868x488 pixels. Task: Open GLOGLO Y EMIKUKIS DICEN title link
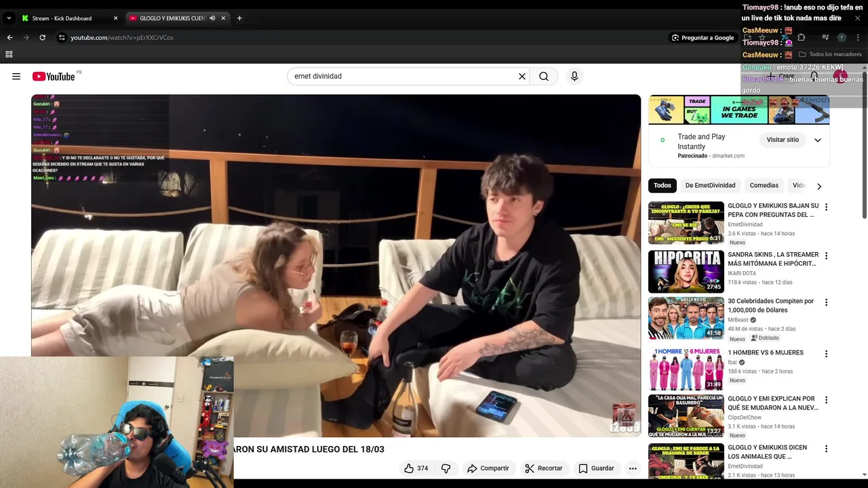(768, 452)
